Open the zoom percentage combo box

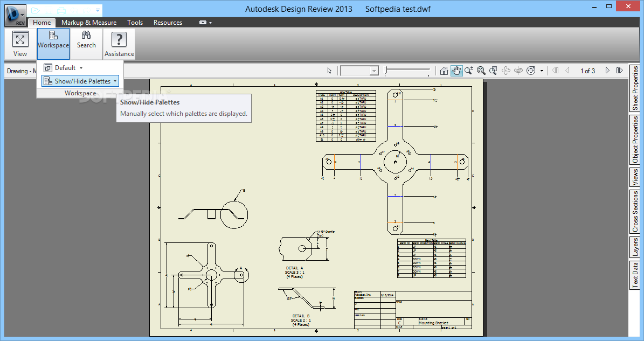pyautogui.click(x=359, y=71)
